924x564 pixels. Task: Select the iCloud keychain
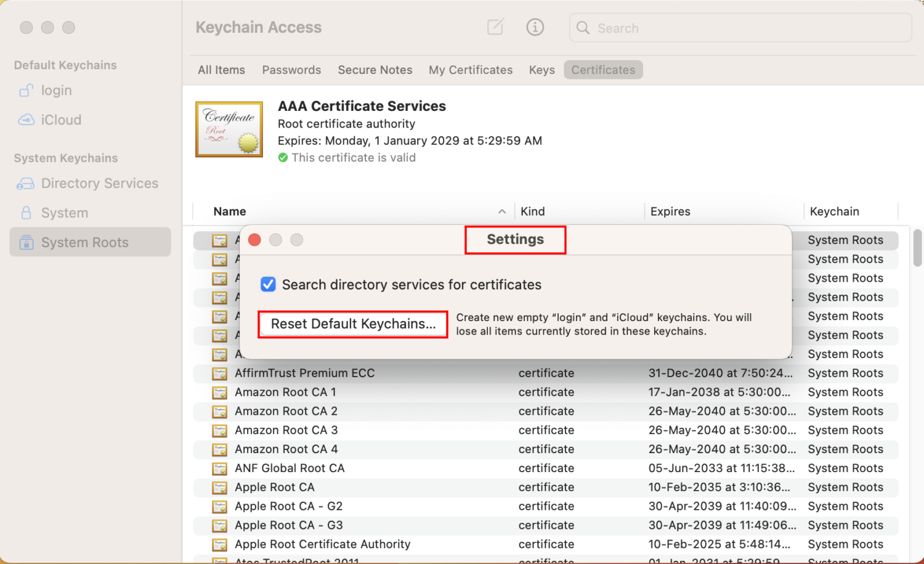point(90,120)
